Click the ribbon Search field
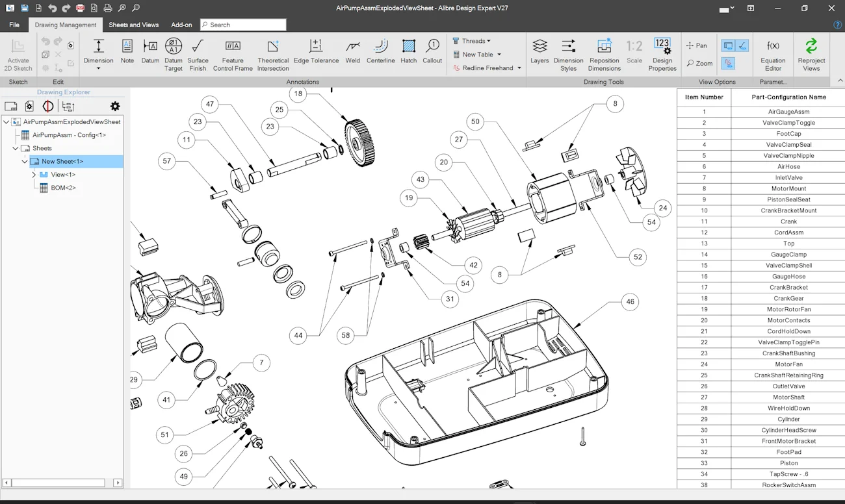This screenshot has width=845, height=504. 243,25
